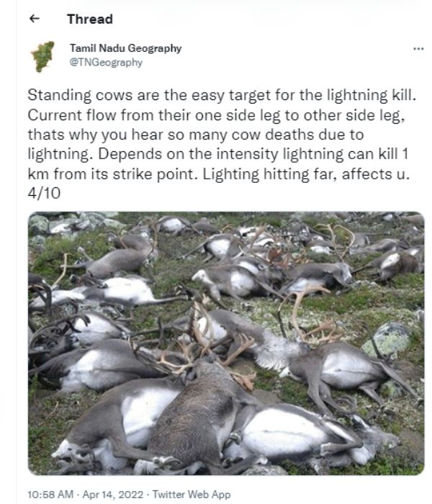Click the line starting "Standing cows are"
This screenshot has height=504, width=432.
point(222,95)
